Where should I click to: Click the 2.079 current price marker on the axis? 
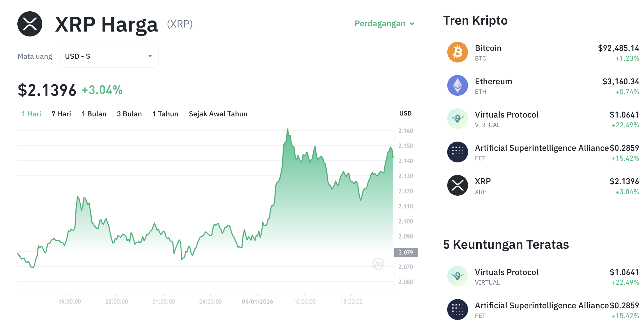coord(406,252)
